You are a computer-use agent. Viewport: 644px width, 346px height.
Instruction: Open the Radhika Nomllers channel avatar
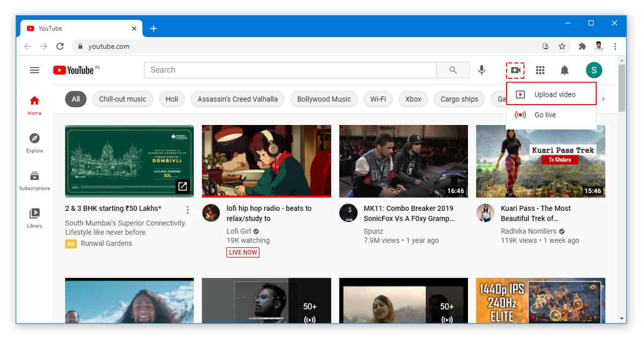[x=485, y=213]
